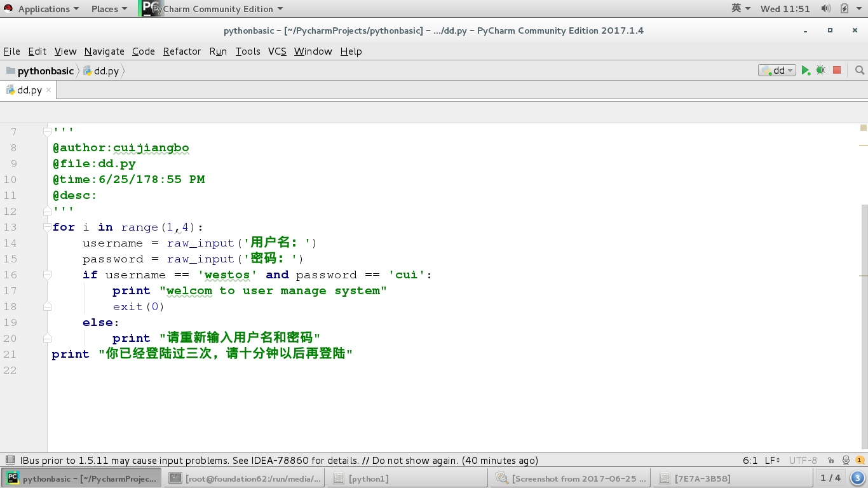
Task: Click the editor vertical scrollbar
Action: click(x=864, y=327)
